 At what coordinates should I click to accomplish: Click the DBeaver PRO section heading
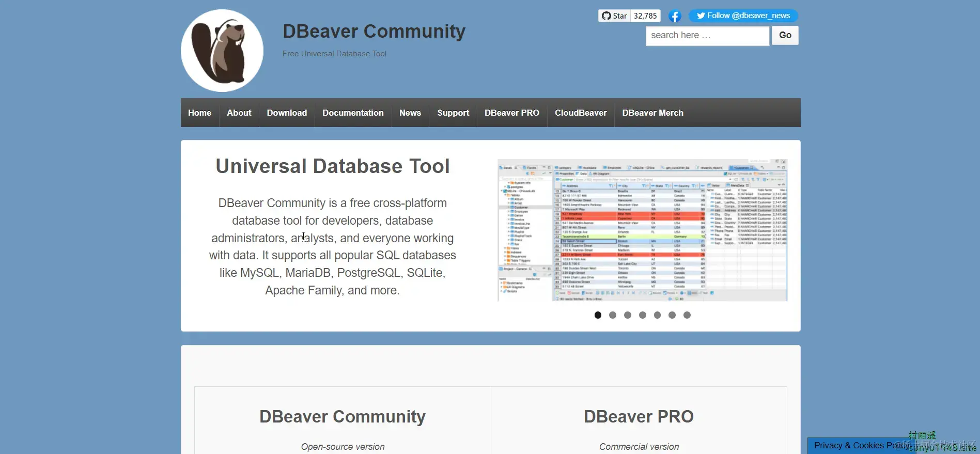[x=639, y=416]
